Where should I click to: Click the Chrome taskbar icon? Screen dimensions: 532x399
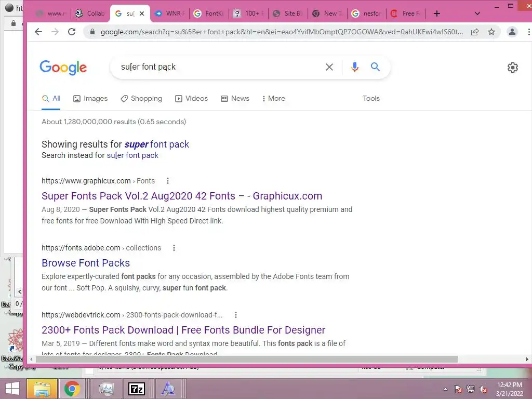(x=72, y=389)
